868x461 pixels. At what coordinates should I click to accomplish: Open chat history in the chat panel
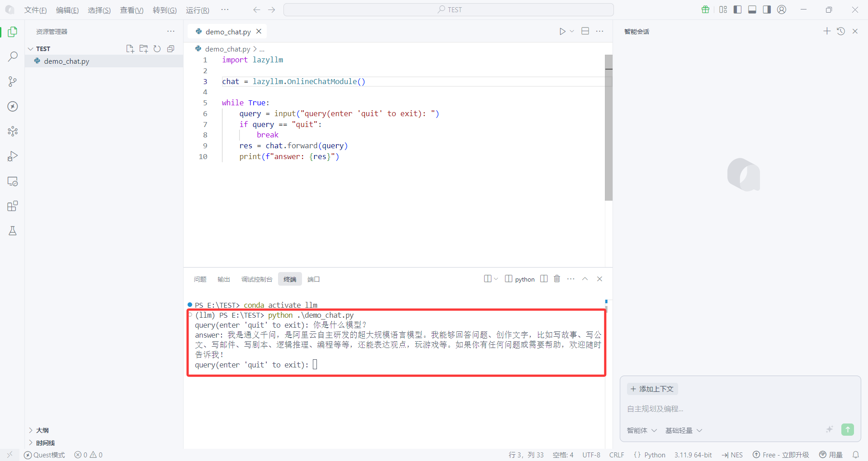pyautogui.click(x=841, y=31)
